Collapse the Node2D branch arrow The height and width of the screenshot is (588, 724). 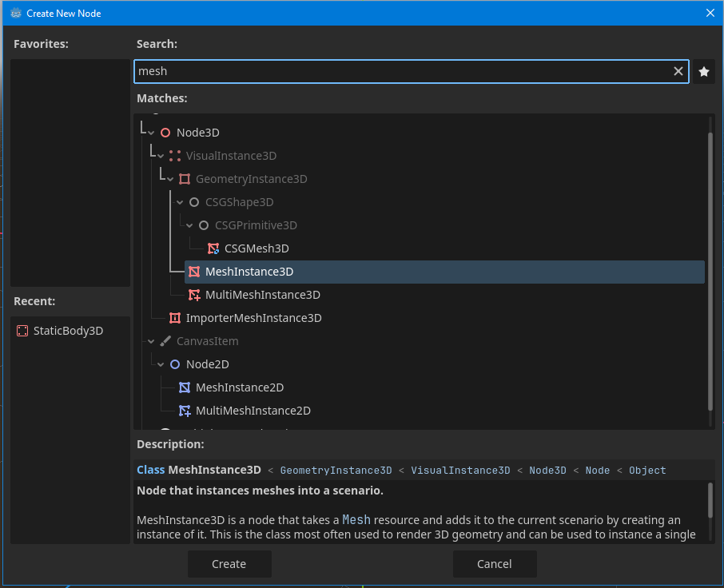click(x=161, y=364)
